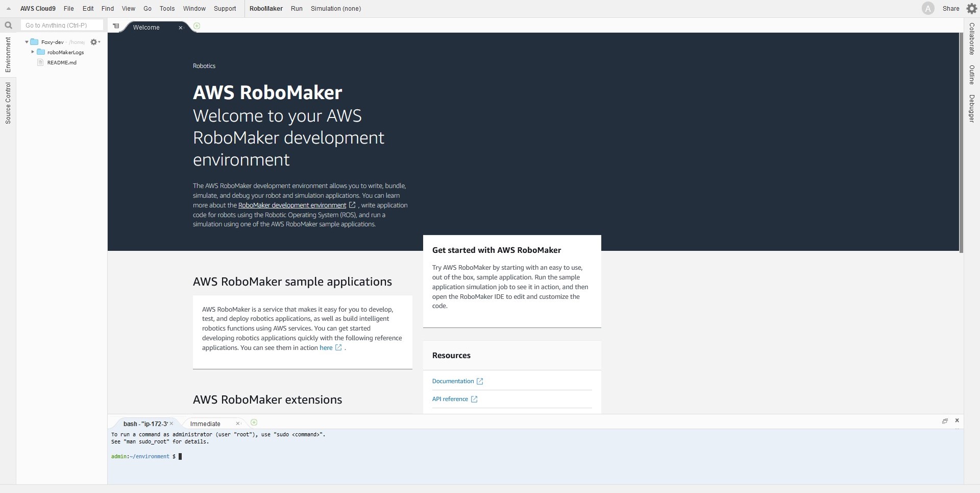The image size is (980, 493).
Task: Close the Welcome tab
Action: coord(180,28)
